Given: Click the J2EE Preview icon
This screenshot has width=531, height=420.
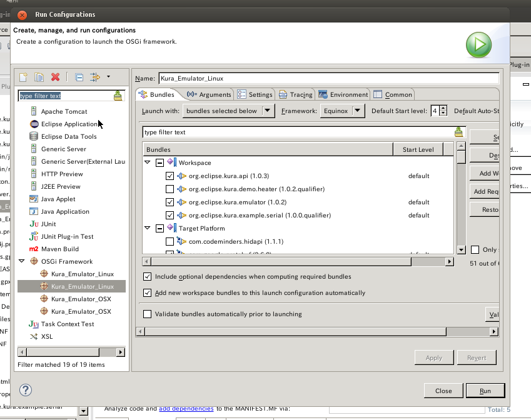Looking at the screenshot, I should (34, 186).
